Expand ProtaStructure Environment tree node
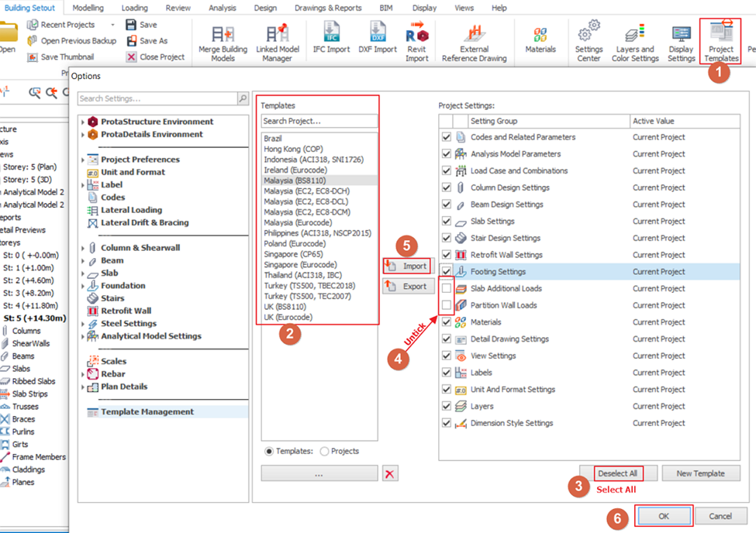This screenshot has width=756, height=533. (x=84, y=122)
